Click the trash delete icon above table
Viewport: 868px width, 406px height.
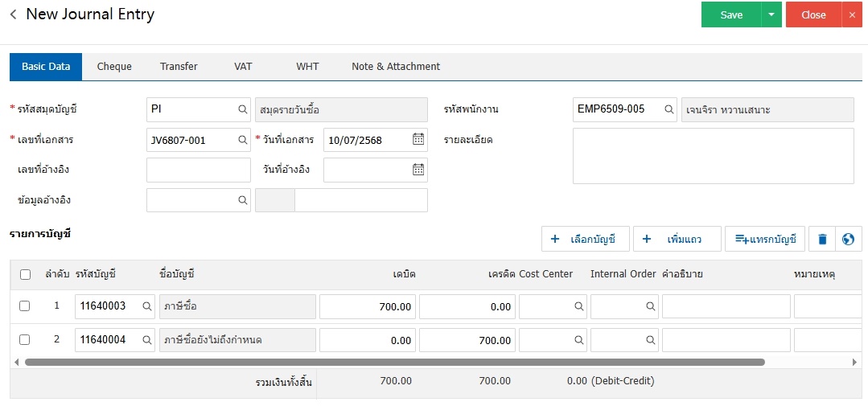point(821,239)
